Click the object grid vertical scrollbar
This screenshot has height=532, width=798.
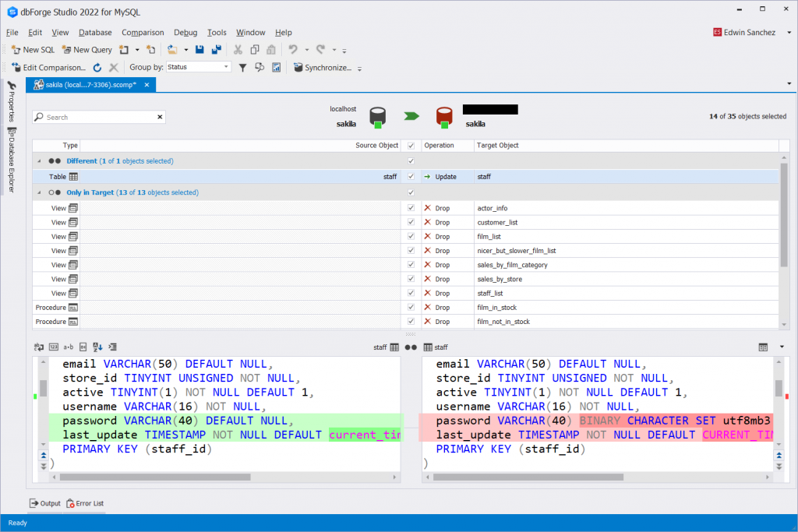[784, 216]
